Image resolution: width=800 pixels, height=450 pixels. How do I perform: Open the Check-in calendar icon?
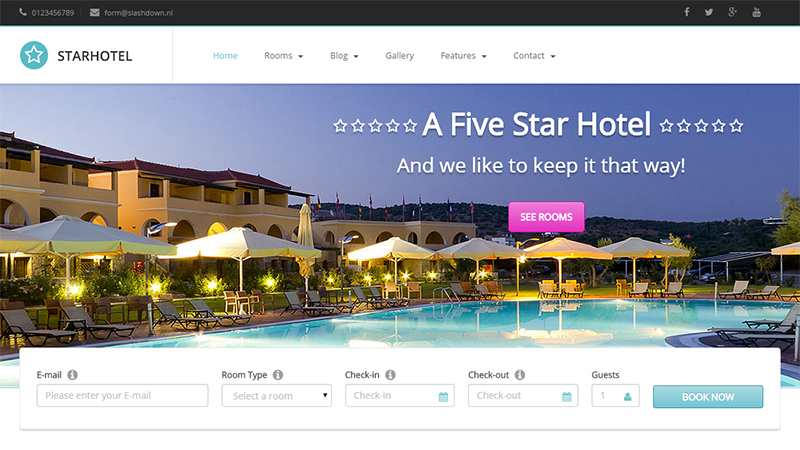(x=443, y=396)
